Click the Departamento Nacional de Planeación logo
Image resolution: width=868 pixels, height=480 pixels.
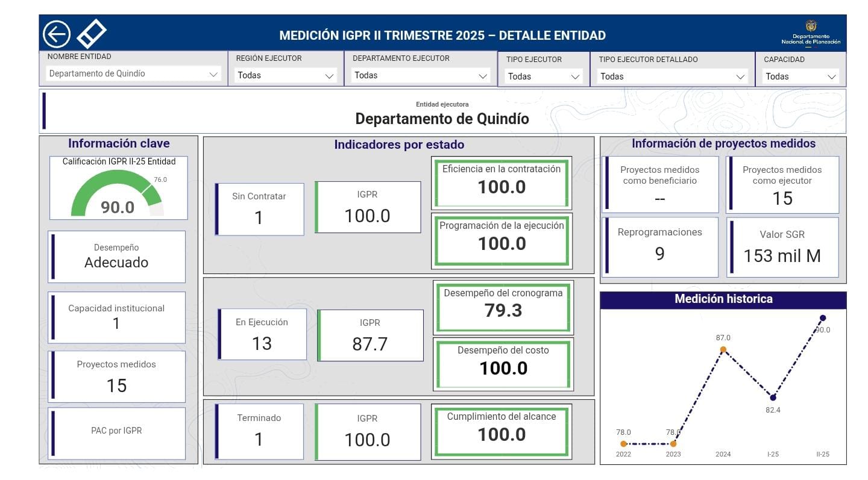pyautogui.click(x=811, y=34)
